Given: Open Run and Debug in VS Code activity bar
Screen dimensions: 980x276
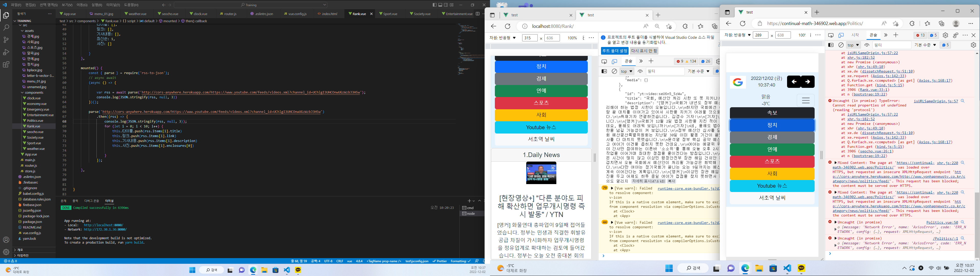Looking at the screenshot, I should [6, 52].
